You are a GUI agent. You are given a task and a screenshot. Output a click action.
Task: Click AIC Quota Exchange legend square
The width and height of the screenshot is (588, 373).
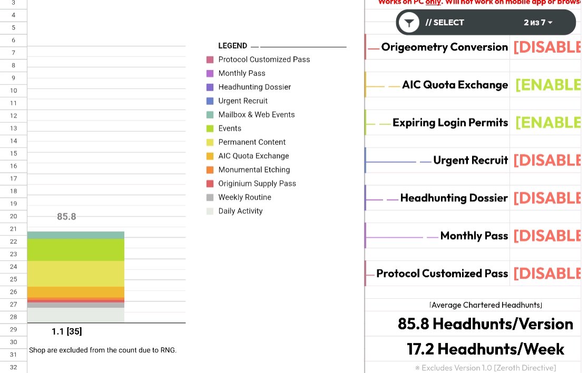coord(210,156)
